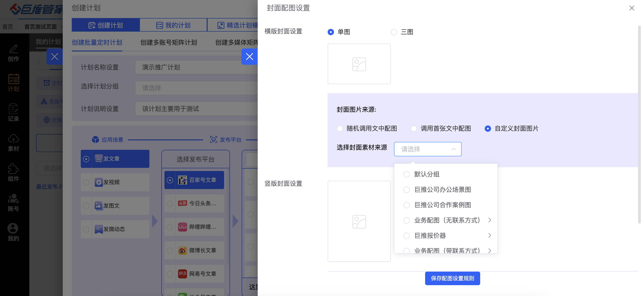The height and width of the screenshot is (296, 644).
Task: Open the 记录 clipboard icon in sidebar
Action: coord(13,109)
